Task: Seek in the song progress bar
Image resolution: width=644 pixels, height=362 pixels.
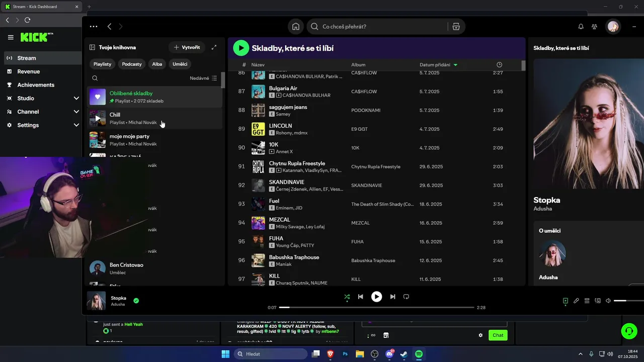Action: (376, 307)
